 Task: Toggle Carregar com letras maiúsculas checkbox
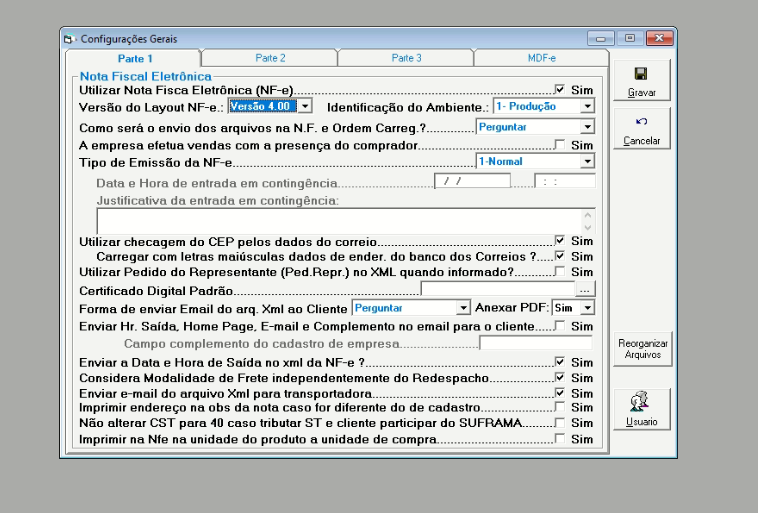click(x=560, y=256)
